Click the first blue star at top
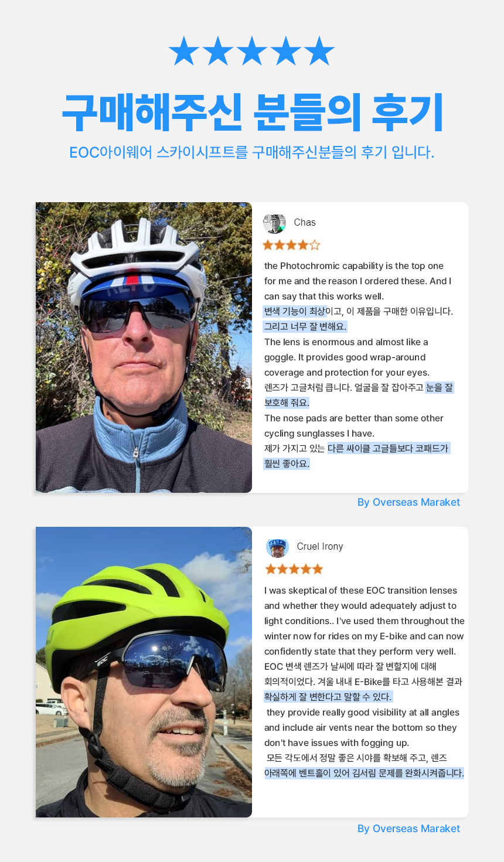The image size is (504, 862). 183,51
